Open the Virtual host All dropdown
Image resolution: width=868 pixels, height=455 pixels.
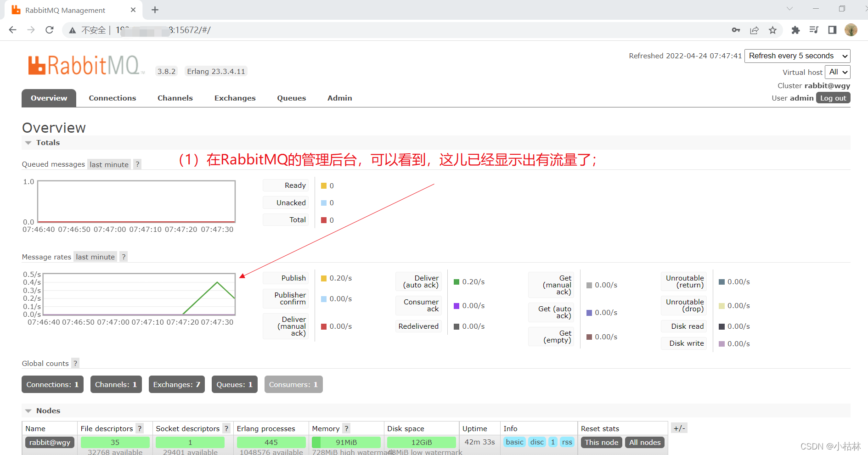pyautogui.click(x=838, y=72)
